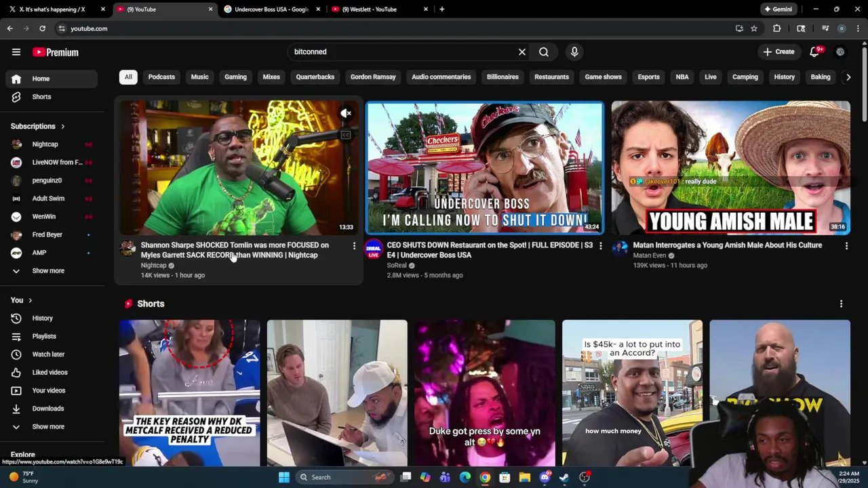Toggle captions on the Nightcap preview
The width and height of the screenshot is (868, 488).
(x=346, y=135)
